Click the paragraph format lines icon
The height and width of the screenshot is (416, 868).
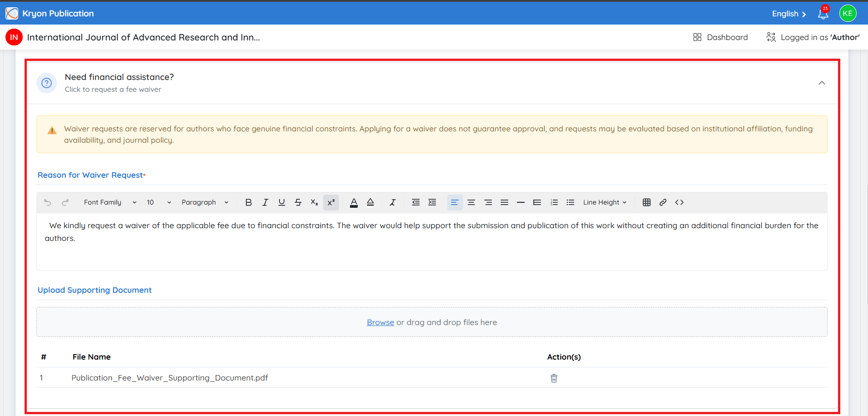537,202
